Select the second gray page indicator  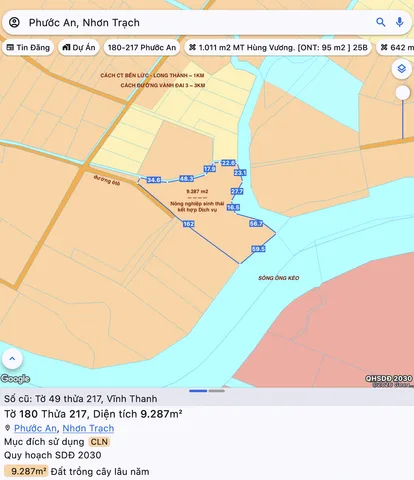217,391
